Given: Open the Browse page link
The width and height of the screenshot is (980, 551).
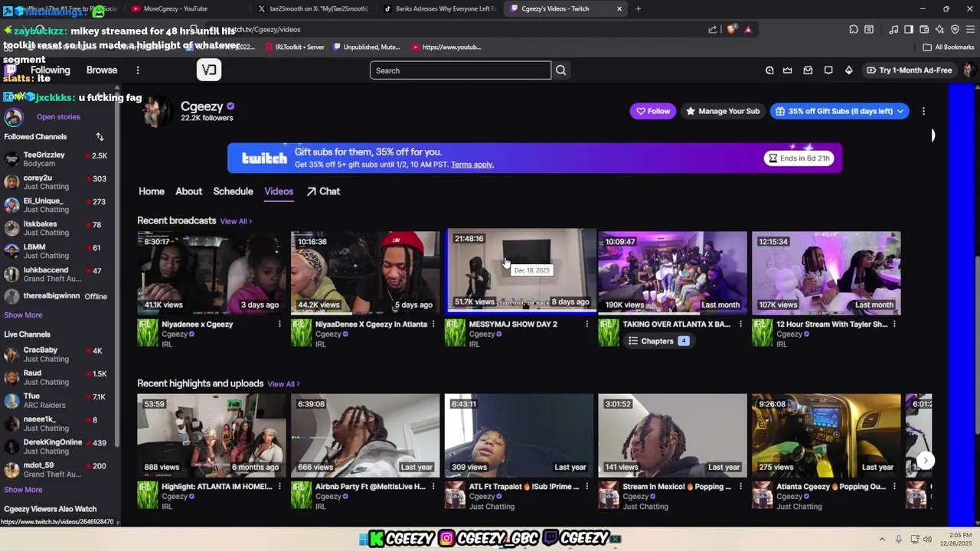Looking at the screenshot, I should click(102, 70).
